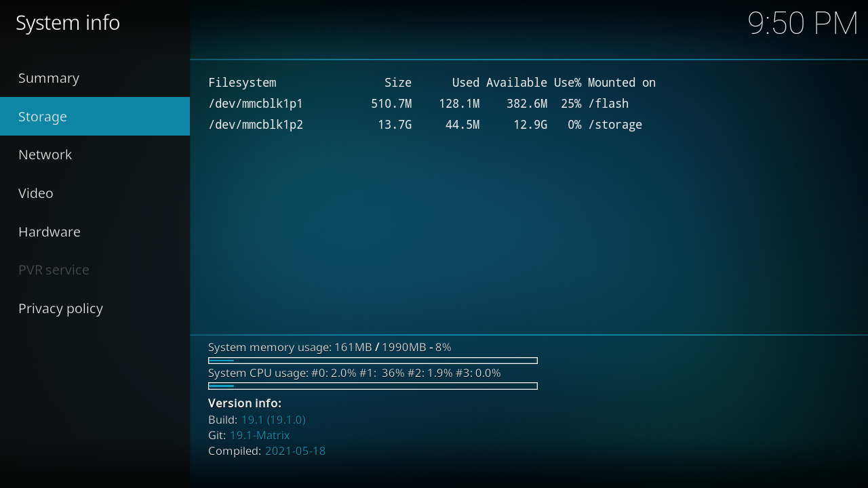
Task: Click the compiled date 2021-05-18
Action: pyautogui.click(x=295, y=451)
